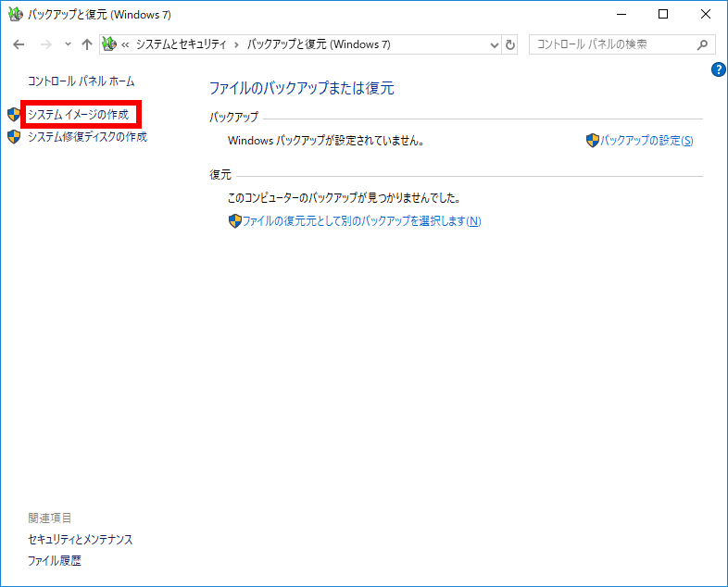
Task: Go up one level with up arrow
Action: coord(87,44)
